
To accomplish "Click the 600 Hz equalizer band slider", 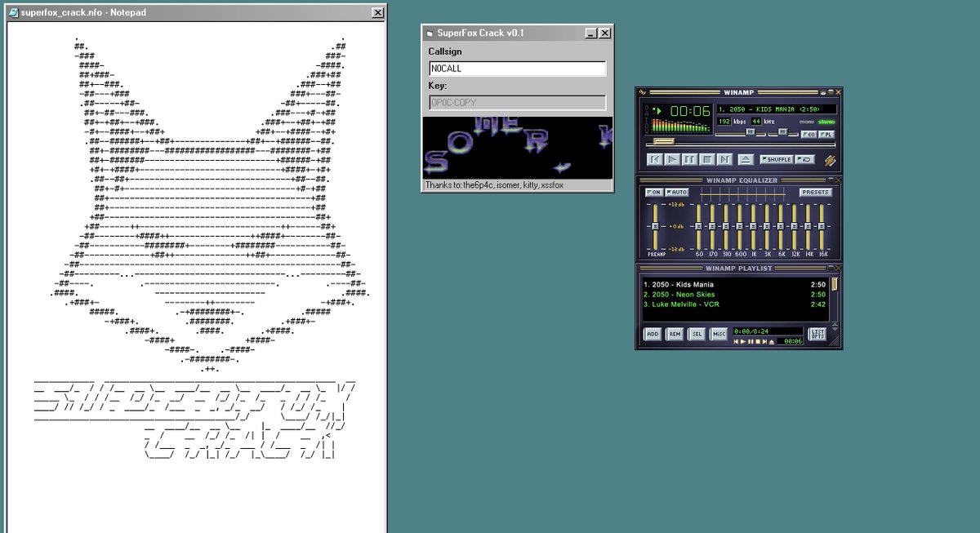I will 739,226.
